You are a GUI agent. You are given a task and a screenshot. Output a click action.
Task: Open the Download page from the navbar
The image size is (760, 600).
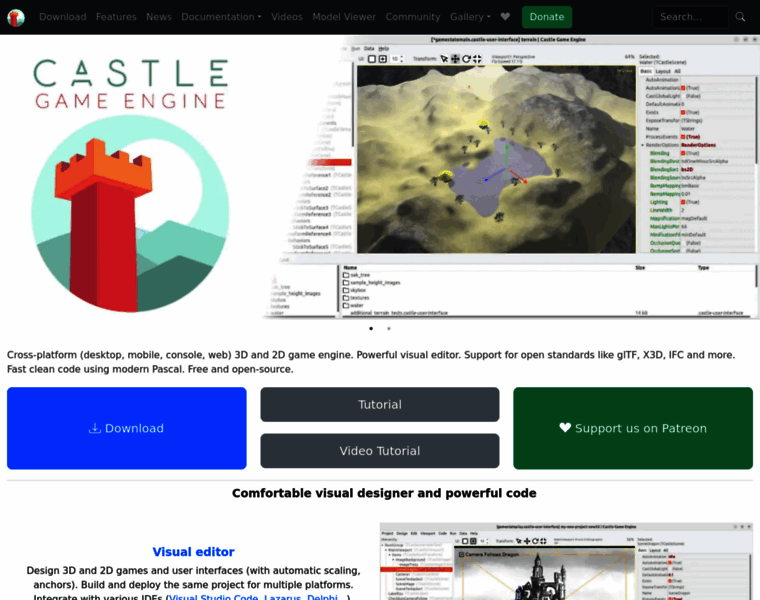63,17
